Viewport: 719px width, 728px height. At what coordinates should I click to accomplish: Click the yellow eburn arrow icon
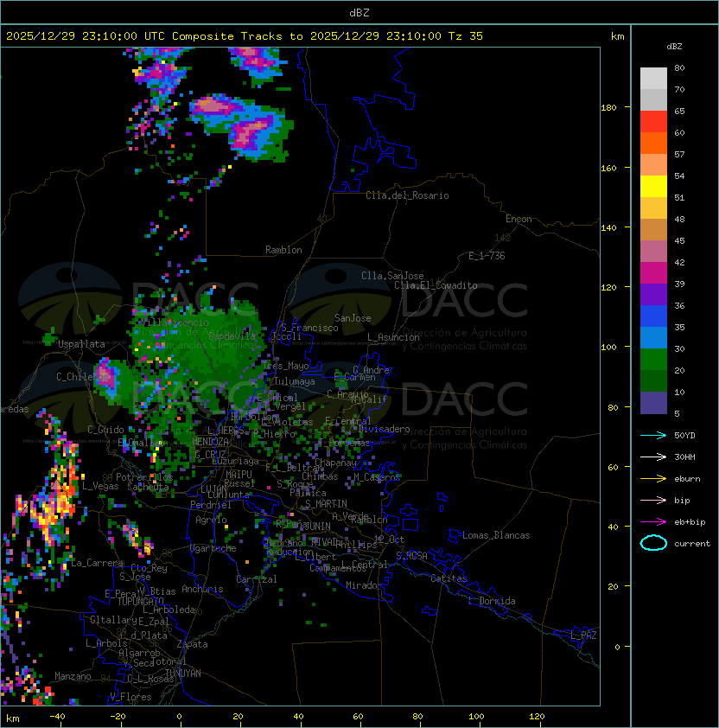point(653,479)
